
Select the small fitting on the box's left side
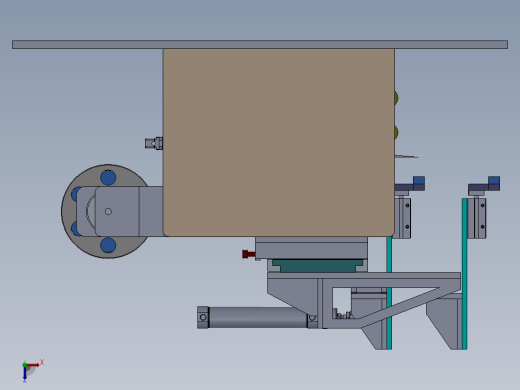154,143
